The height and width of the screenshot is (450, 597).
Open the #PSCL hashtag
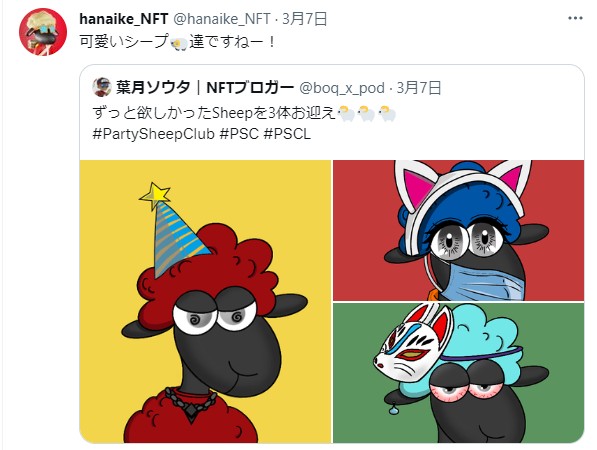coord(287,134)
